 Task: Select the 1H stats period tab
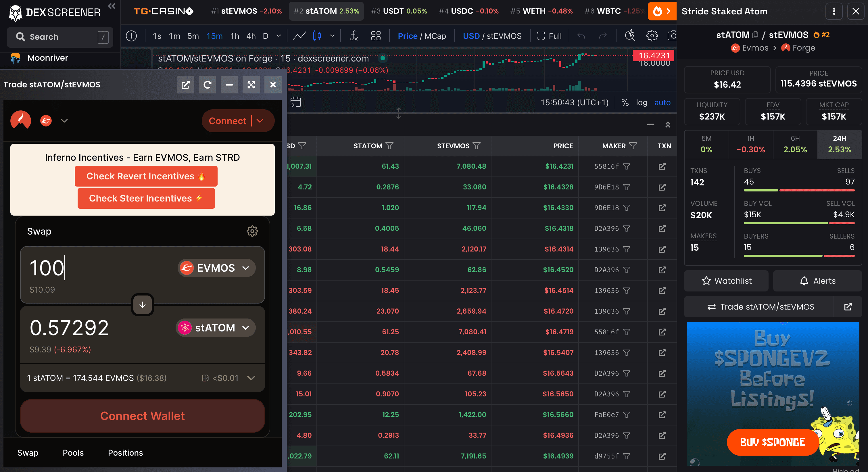click(x=751, y=144)
